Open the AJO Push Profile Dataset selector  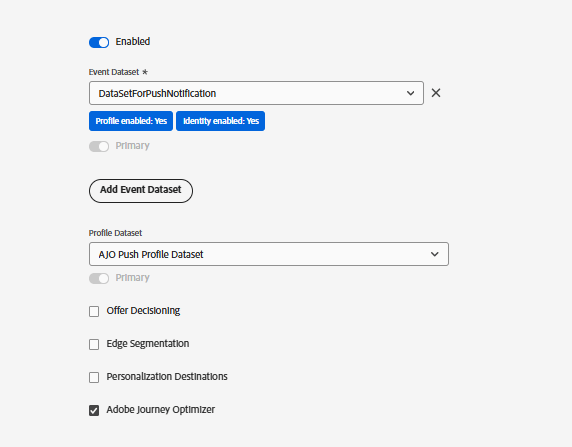pos(269,254)
